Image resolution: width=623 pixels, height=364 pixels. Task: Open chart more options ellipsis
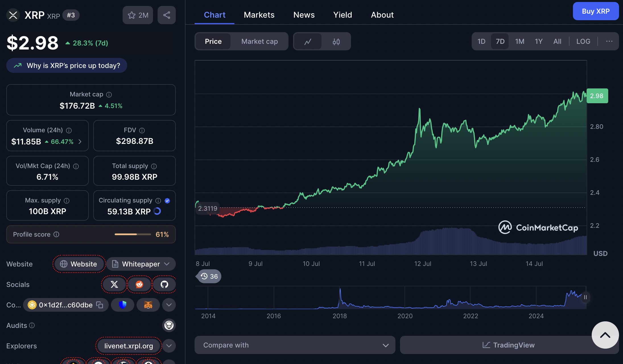tap(609, 42)
